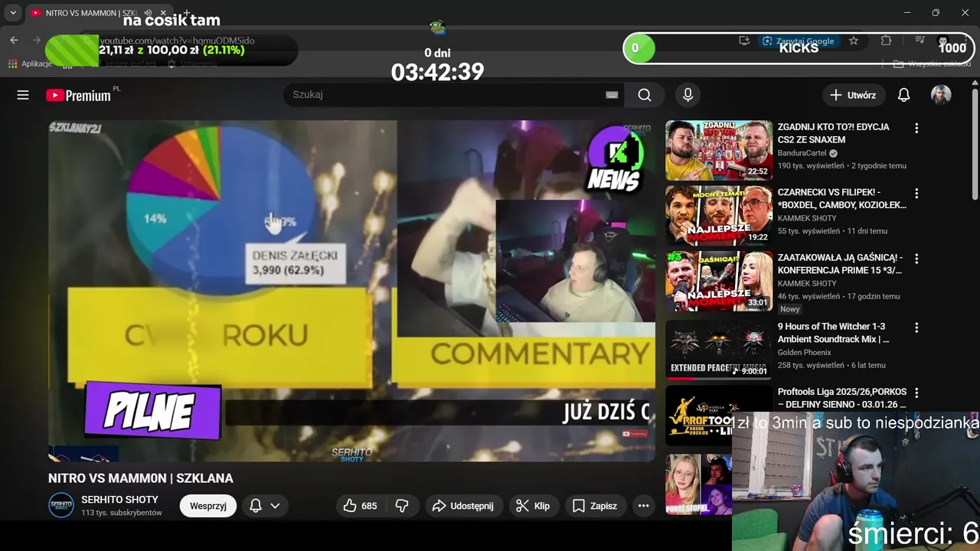Dislike the video with thumbs down
The image size is (980, 551).
(401, 506)
